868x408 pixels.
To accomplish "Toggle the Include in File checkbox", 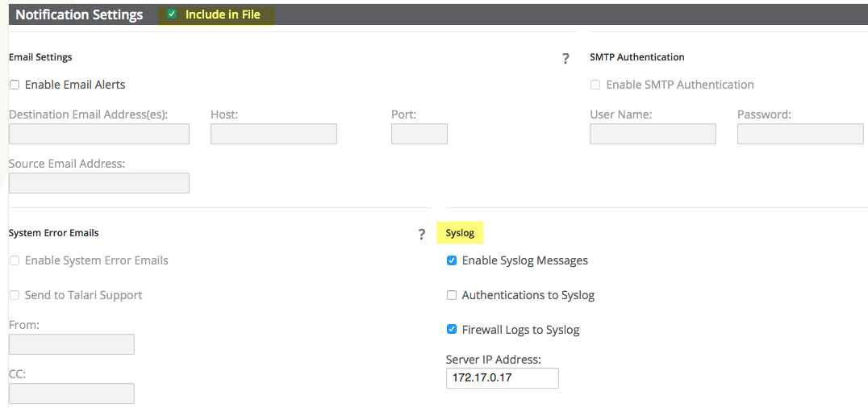I will [x=172, y=15].
